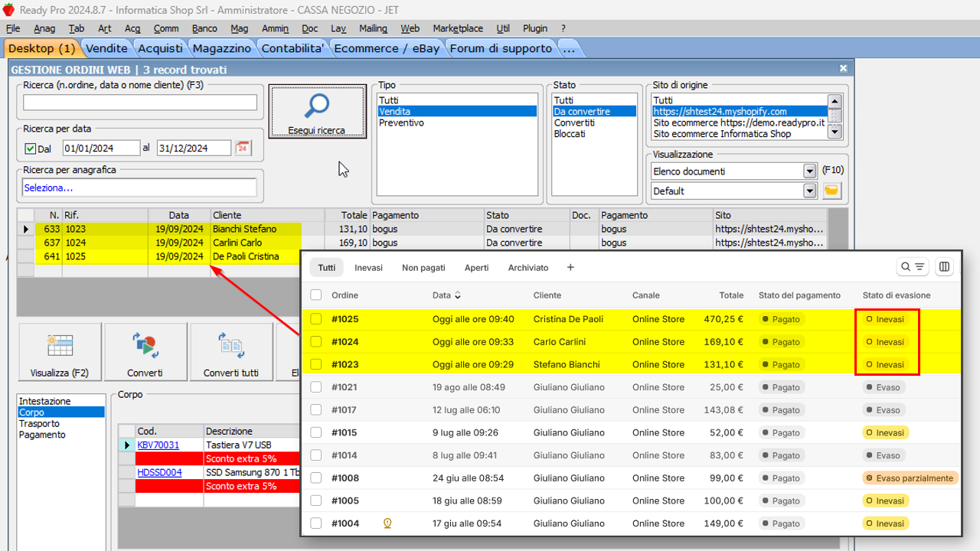Click the end date field 31/12/2024
This screenshot has width=980, height=551.
coord(194,148)
